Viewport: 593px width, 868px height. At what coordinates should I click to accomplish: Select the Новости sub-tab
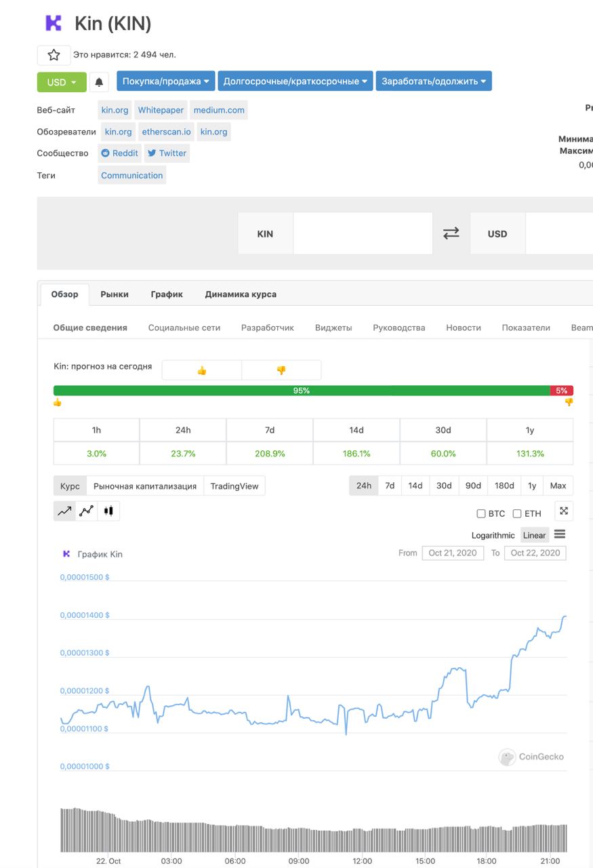coord(464,328)
